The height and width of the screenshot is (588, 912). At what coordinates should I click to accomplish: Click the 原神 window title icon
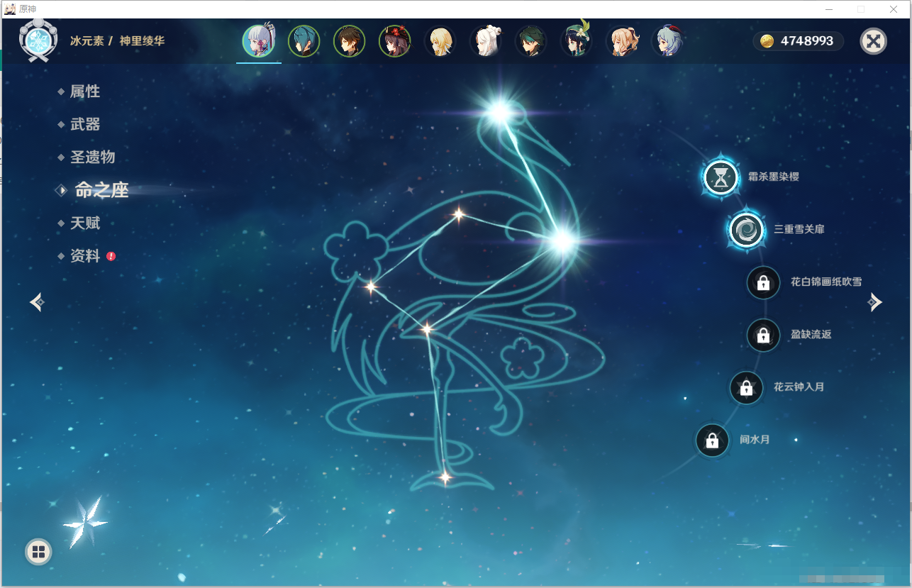tap(10, 9)
